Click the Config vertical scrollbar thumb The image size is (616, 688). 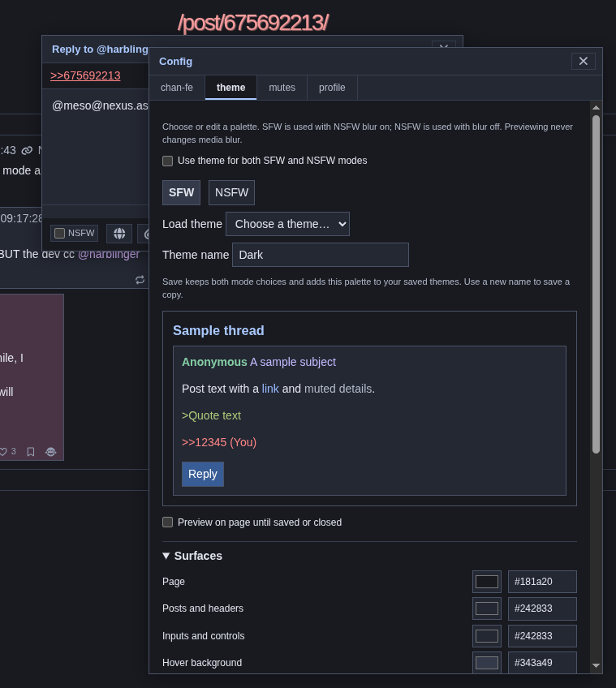pos(596,284)
